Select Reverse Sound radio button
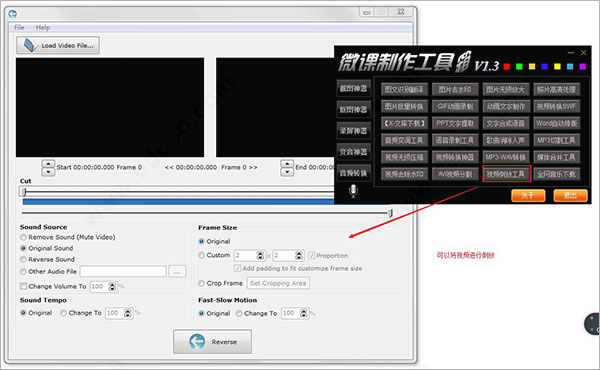600x370 pixels. 23,259
